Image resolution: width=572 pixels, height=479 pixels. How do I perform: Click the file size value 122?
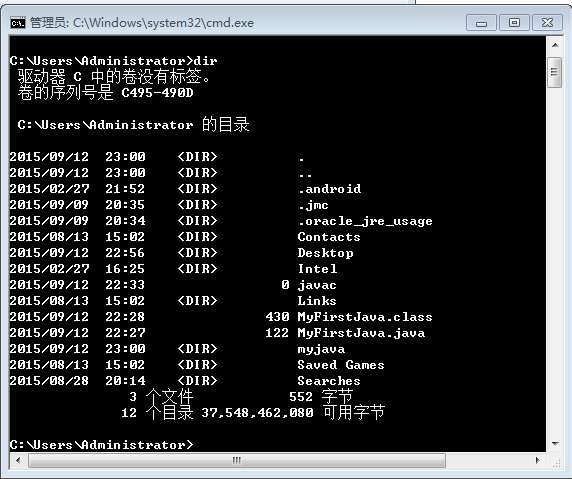tap(278, 333)
